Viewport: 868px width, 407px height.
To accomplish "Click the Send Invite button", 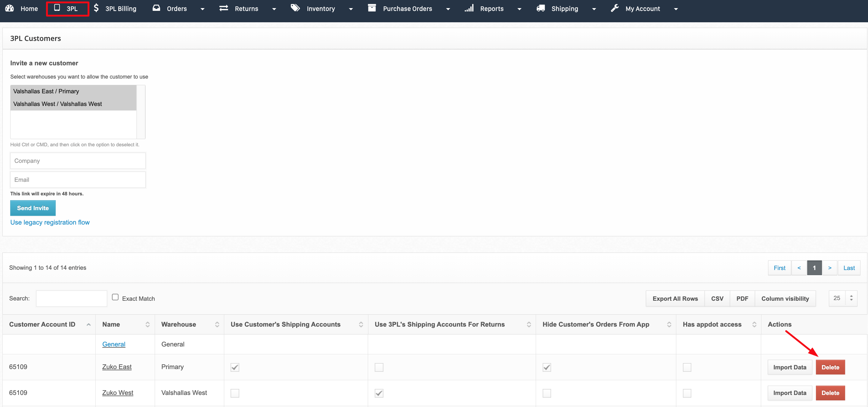I will coord(33,208).
